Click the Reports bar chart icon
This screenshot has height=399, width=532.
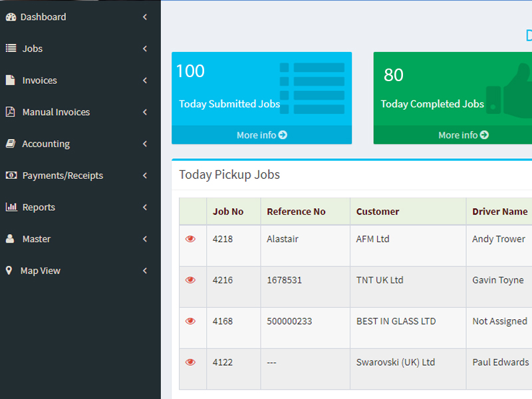pyautogui.click(x=11, y=207)
